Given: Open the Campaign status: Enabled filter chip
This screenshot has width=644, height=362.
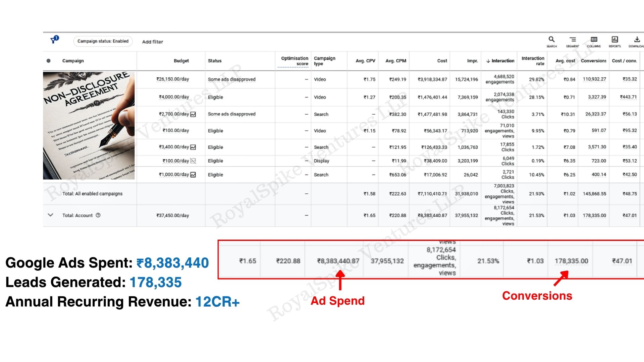Looking at the screenshot, I should click(x=103, y=41).
